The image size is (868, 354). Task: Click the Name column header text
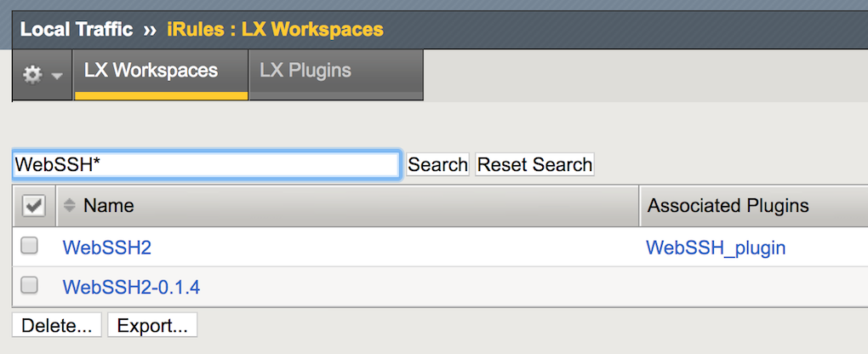(108, 206)
